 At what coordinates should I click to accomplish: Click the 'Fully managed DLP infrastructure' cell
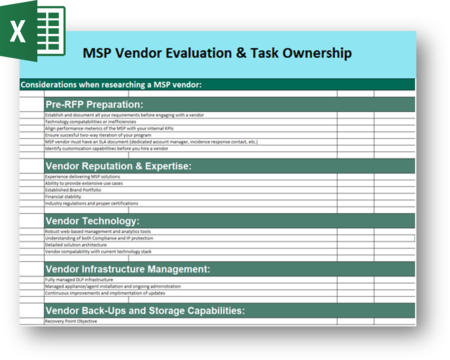[191, 280]
